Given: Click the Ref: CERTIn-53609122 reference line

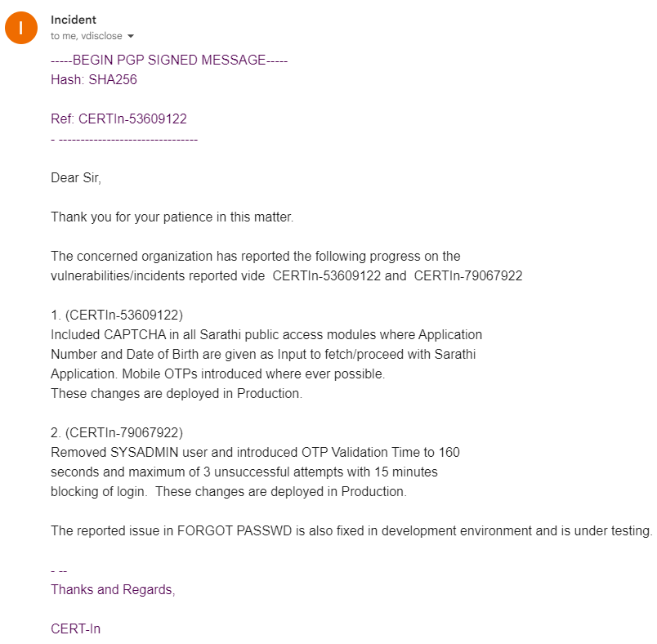Looking at the screenshot, I should 118,119.
